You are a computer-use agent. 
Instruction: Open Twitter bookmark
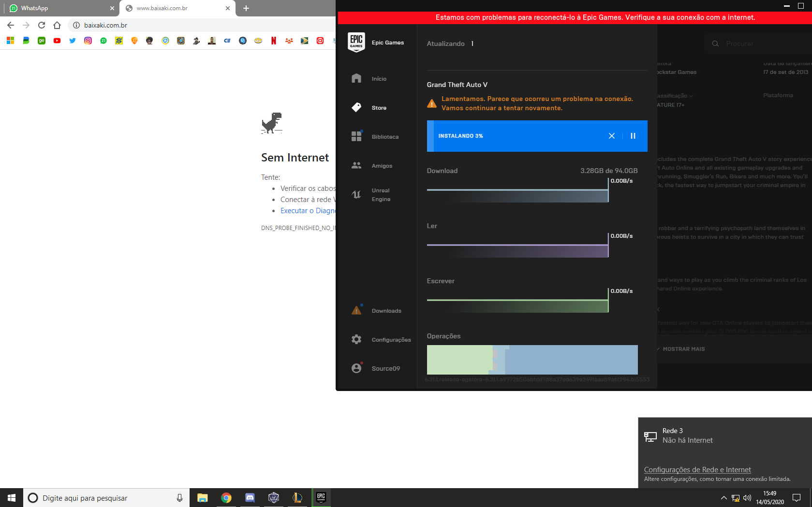click(73, 41)
